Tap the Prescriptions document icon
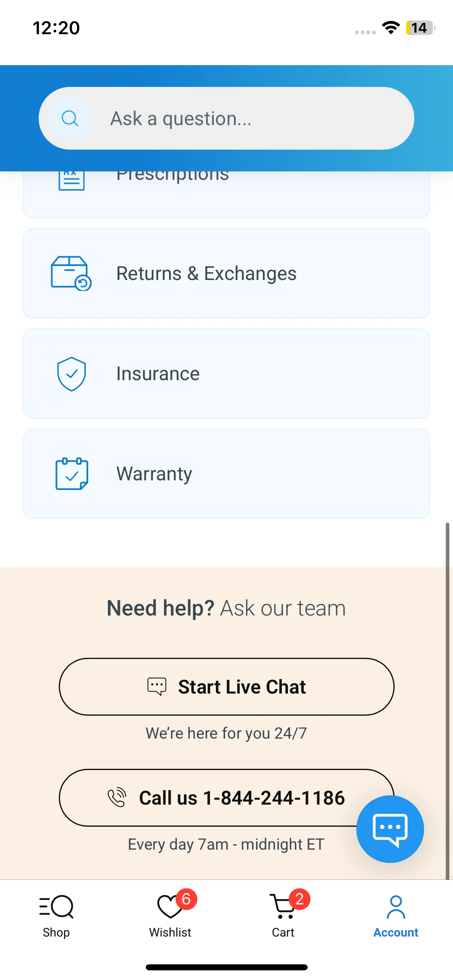 [71, 179]
